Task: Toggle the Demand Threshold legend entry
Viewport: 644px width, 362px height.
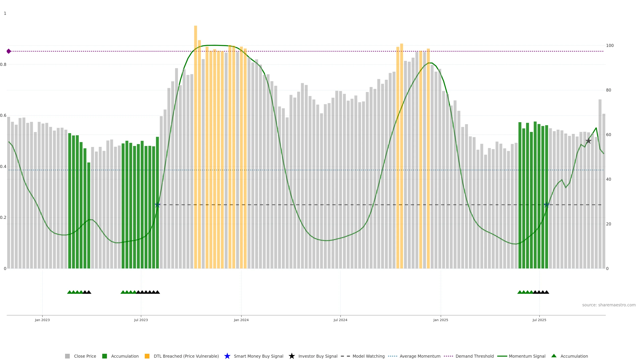Action: pos(474,356)
